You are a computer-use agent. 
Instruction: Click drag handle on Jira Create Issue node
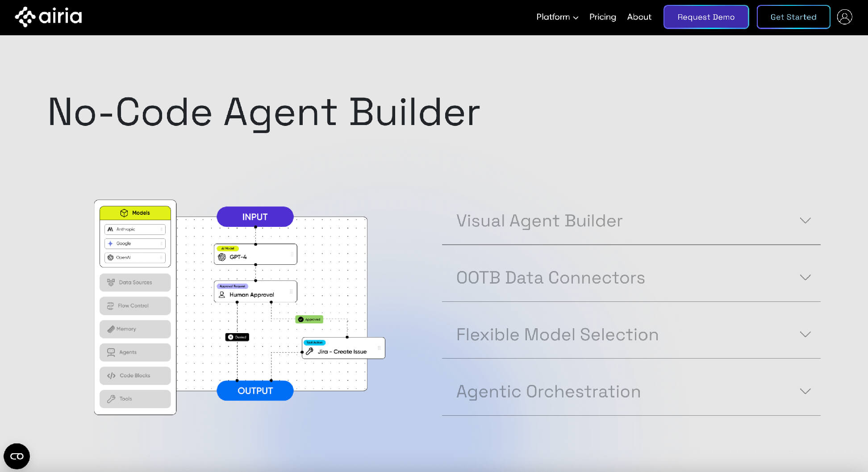[x=379, y=348]
